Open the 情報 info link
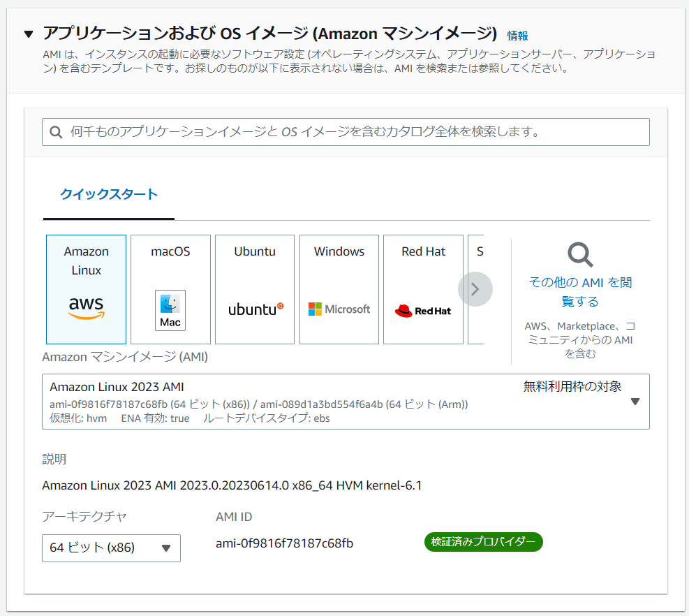Viewport: 689px width, 616px height. tap(517, 36)
